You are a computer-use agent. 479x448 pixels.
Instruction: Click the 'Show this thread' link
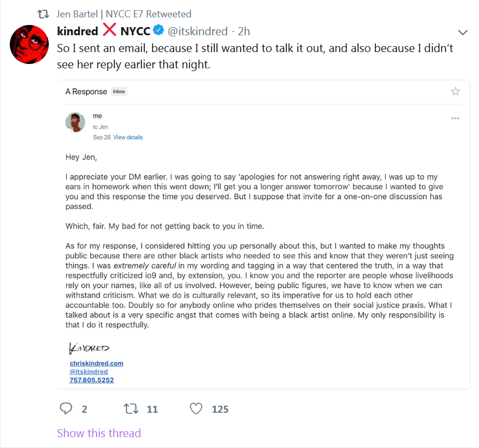99,433
